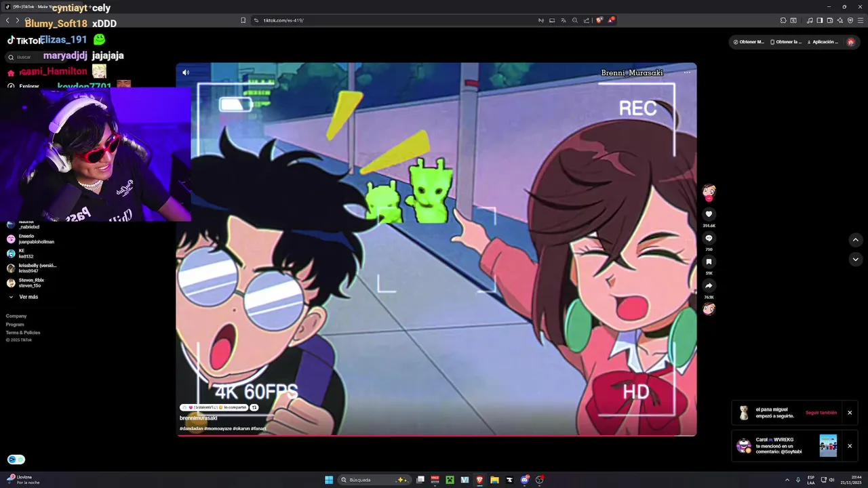Open the Program footer link
Image resolution: width=868 pixels, height=488 pixels.
15,325
